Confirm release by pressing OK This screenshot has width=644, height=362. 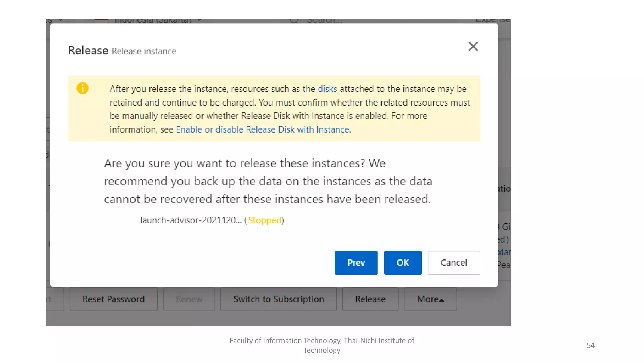(402, 263)
